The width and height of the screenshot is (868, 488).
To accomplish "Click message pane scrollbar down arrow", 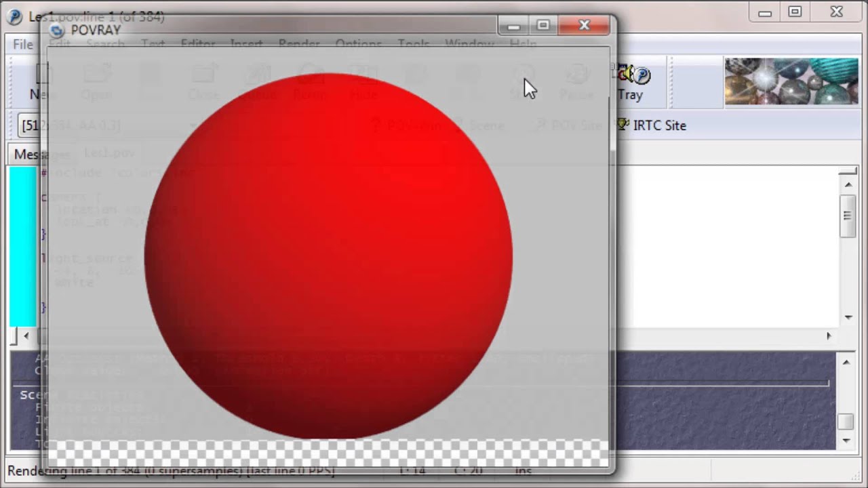I will [x=846, y=441].
